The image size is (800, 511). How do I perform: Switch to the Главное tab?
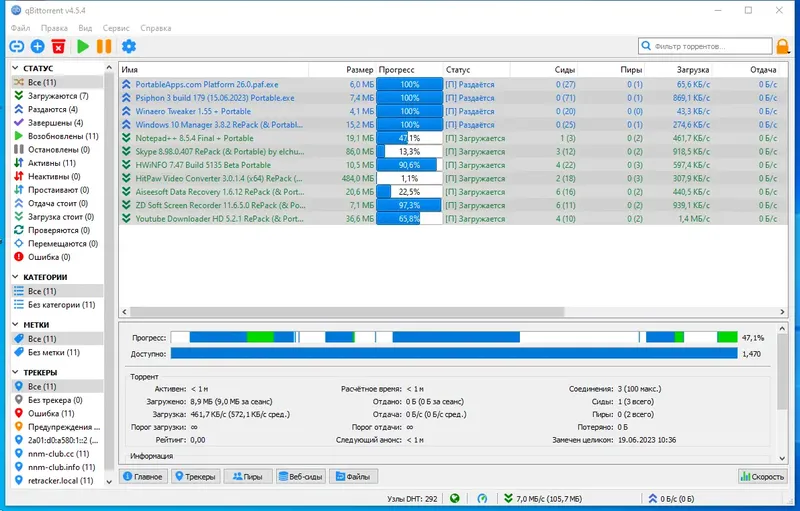click(x=143, y=477)
